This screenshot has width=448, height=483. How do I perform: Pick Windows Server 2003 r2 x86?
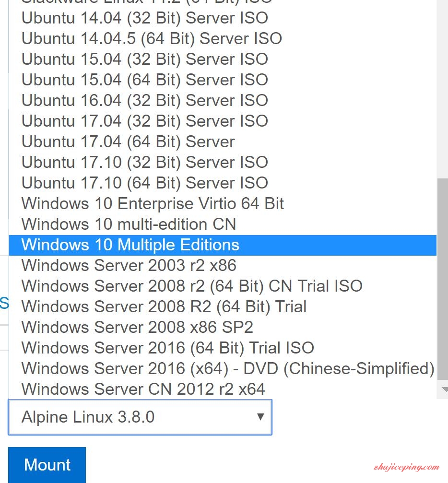coord(223,266)
